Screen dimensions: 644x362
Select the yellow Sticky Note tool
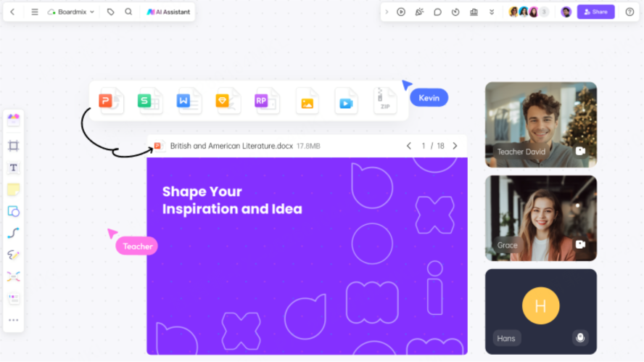14,189
